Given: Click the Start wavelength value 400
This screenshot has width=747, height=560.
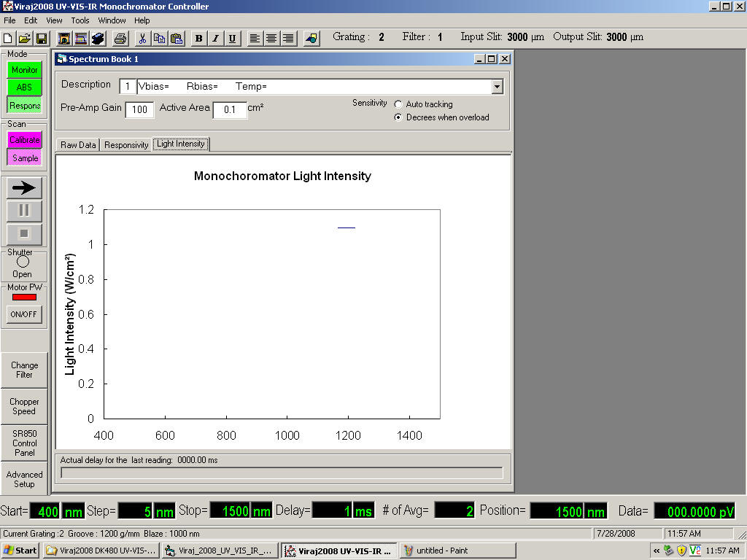Looking at the screenshot, I should [44, 511].
